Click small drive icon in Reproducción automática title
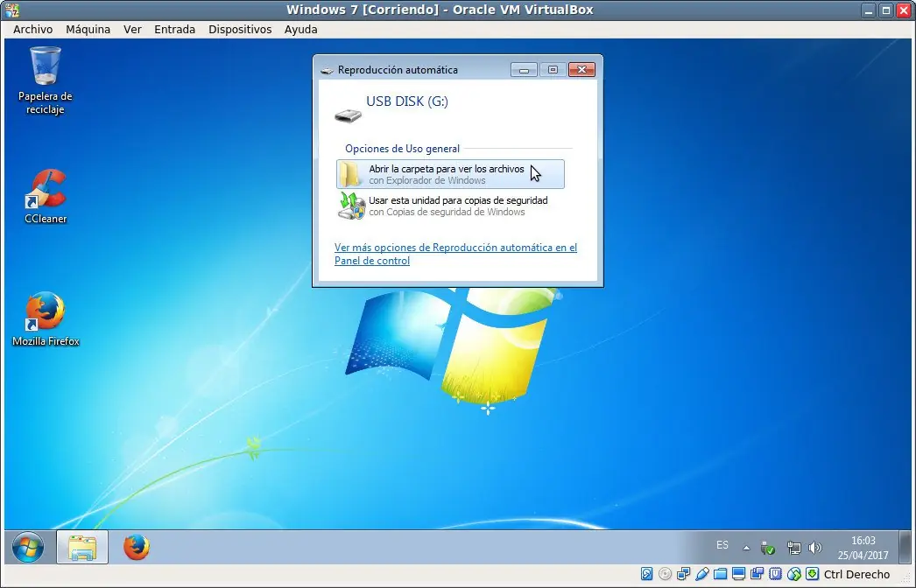Image resolution: width=916 pixels, height=588 pixels. tap(328, 70)
